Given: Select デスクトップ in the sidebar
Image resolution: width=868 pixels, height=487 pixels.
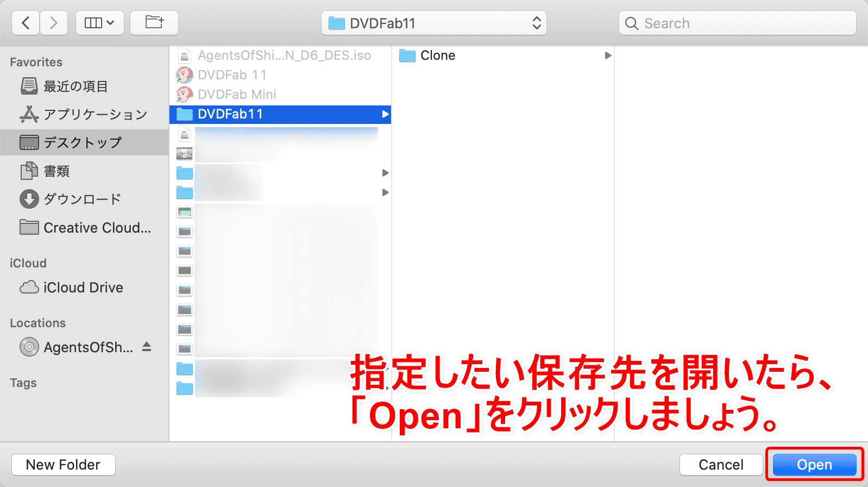Looking at the screenshot, I should (x=84, y=142).
